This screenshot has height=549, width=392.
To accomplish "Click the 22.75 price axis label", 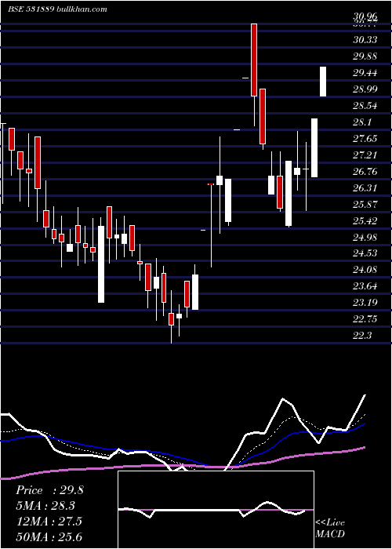I will (365, 319).
